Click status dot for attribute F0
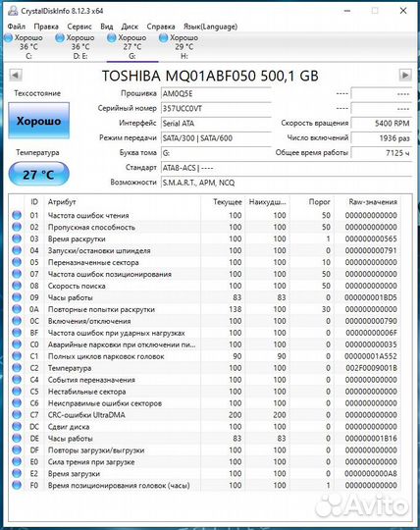This screenshot has width=420, height=530. click(17, 485)
